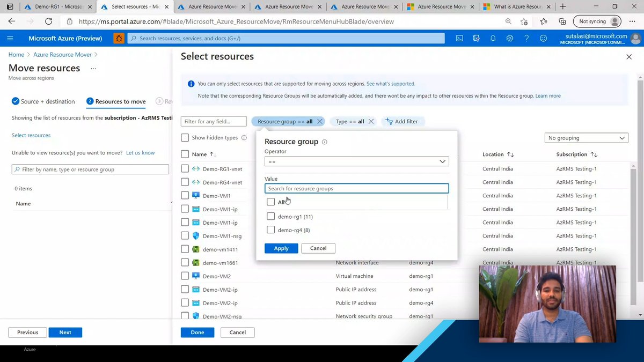The width and height of the screenshot is (644, 362).
Task: Remove the Resource group filter pill
Action: [320, 121]
